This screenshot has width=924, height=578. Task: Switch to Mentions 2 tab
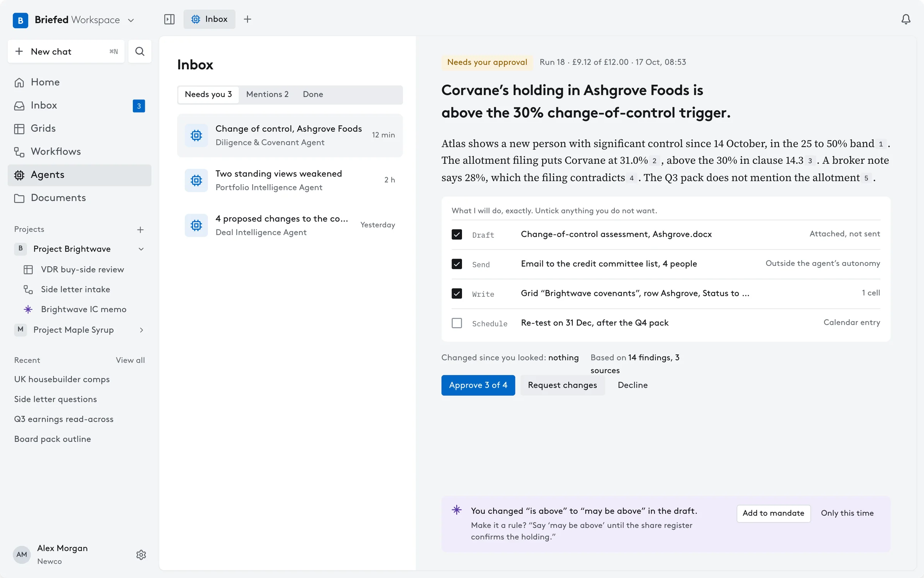click(x=267, y=94)
